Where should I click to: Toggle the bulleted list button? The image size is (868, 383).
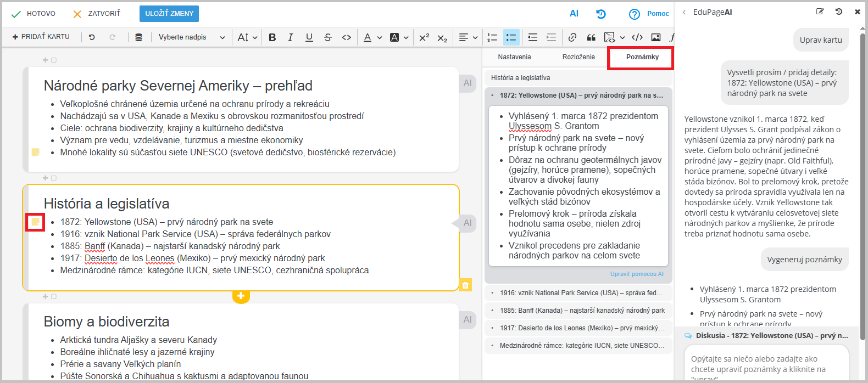[x=511, y=37]
